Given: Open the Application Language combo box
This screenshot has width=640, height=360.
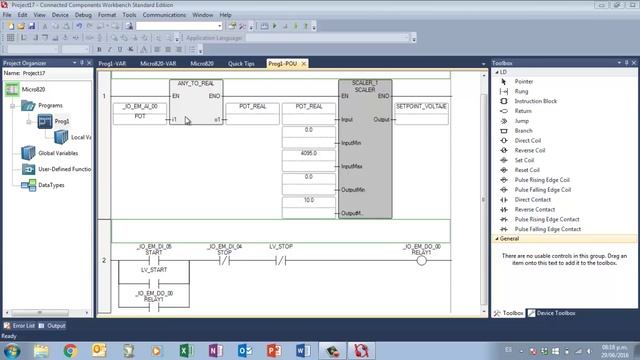Looking at the screenshot, I should click(328, 38).
